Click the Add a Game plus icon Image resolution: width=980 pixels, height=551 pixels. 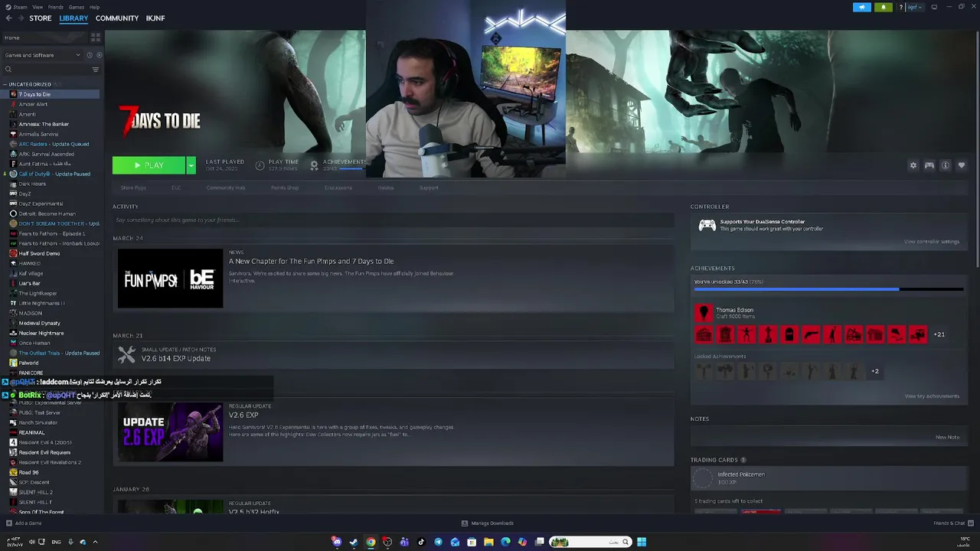pyautogui.click(x=9, y=523)
